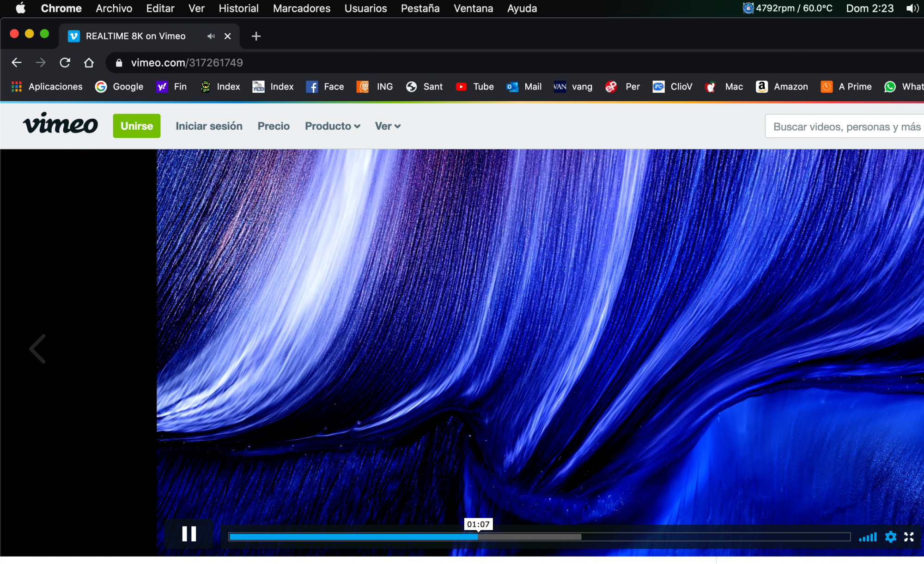The width and height of the screenshot is (924, 564).
Task: Click the green Unirse button
Action: tap(137, 126)
